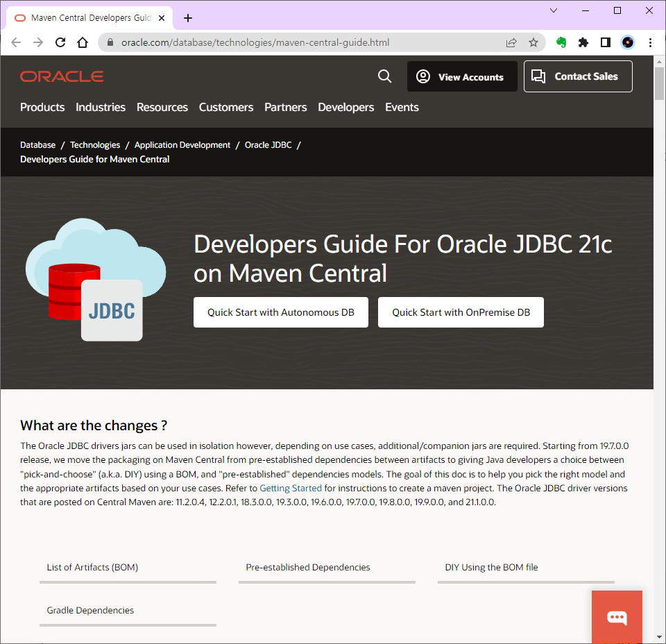Open the red chat widget button
The width and height of the screenshot is (666, 644).
(x=617, y=617)
